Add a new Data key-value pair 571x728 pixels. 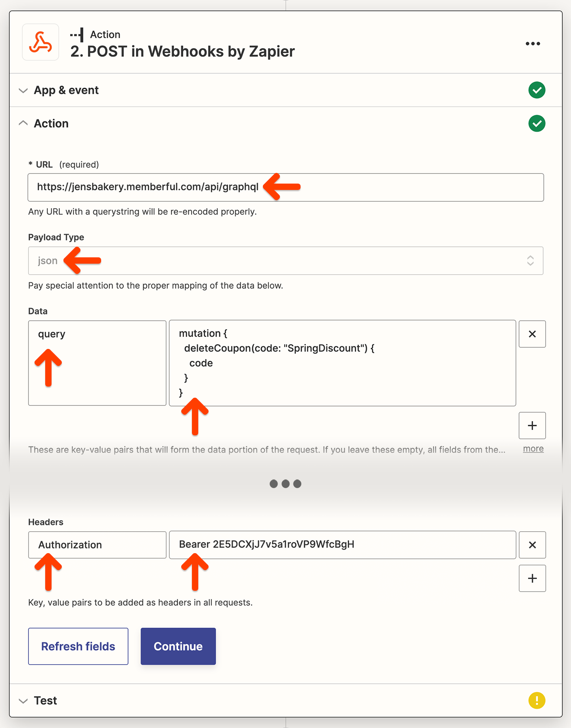point(532,425)
